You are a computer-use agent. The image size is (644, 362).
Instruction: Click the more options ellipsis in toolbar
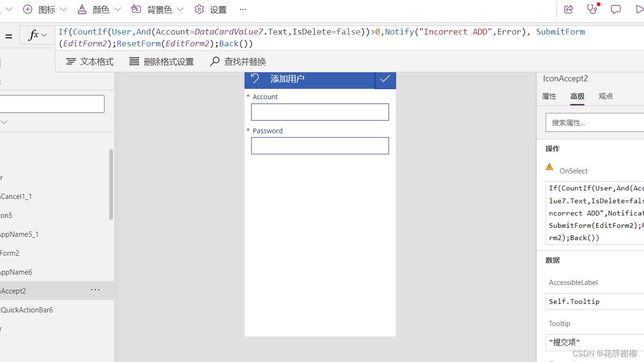tap(243, 9)
